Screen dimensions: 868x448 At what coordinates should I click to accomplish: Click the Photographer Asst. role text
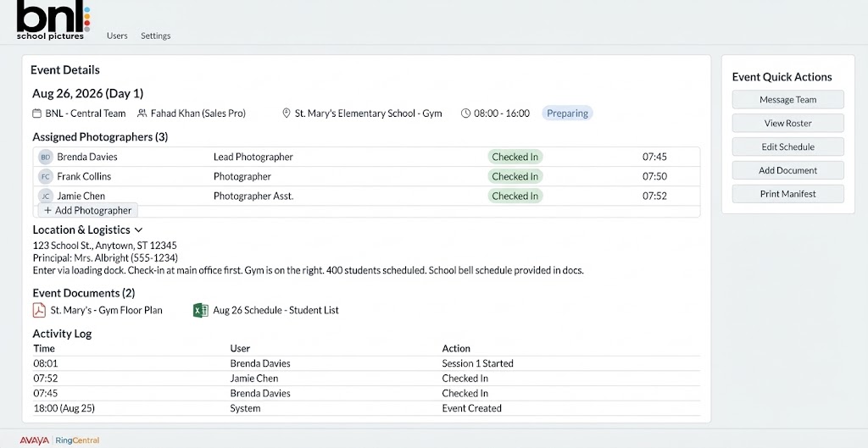point(253,196)
